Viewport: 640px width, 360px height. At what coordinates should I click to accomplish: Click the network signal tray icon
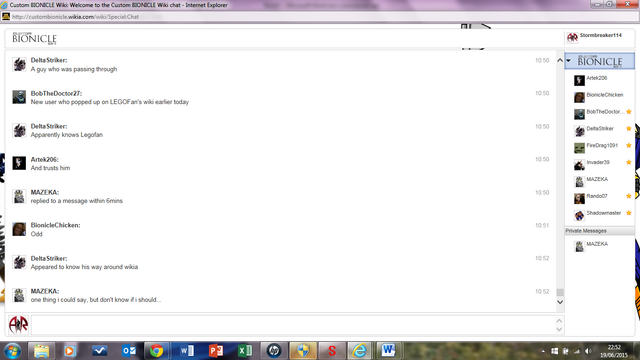coord(577,351)
